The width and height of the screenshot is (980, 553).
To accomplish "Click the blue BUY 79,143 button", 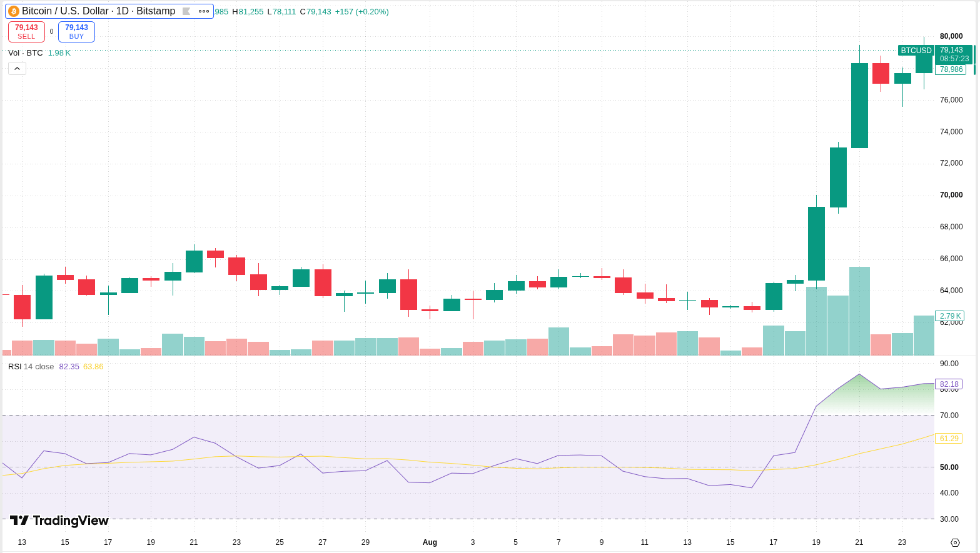I will tap(76, 32).
